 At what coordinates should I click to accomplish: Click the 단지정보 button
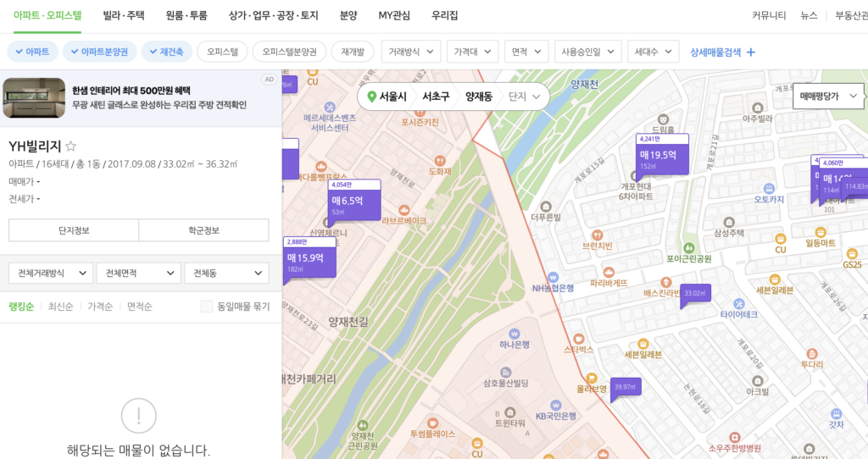(x=74, y=230)
